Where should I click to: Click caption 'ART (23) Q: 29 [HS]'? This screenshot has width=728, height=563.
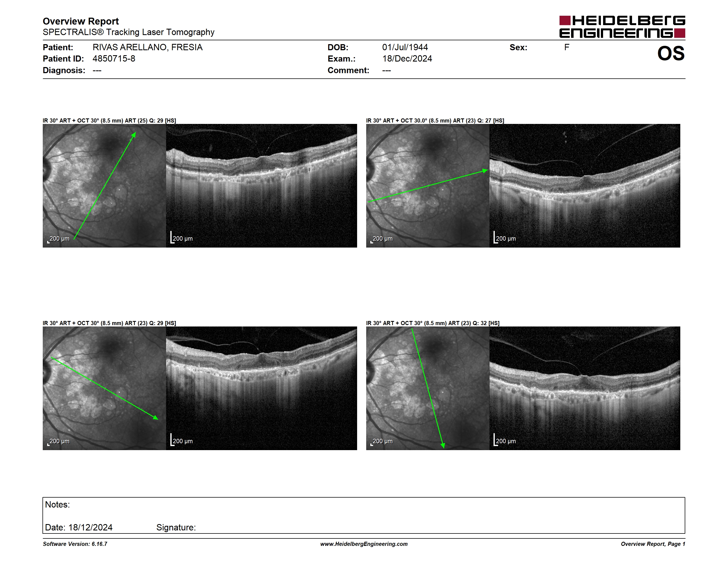coord(109,323)
